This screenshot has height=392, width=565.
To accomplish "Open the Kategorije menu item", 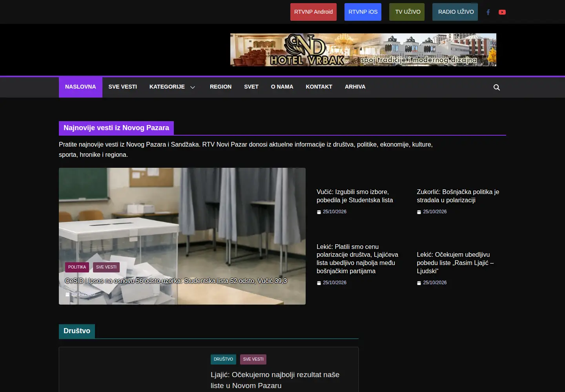I will point(167,87).
